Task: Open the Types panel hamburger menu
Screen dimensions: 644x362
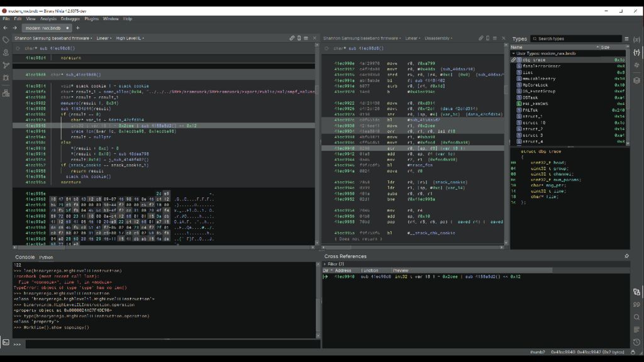Action: coord(626,39)
